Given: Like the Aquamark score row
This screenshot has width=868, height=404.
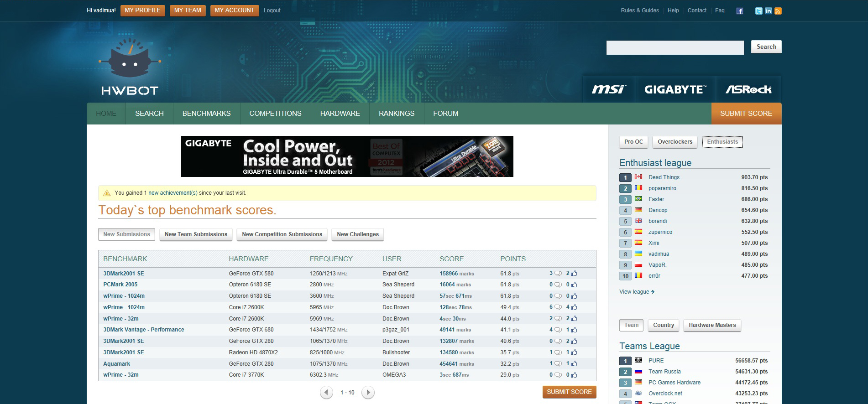Looking at the screenshot, I should coord(574,364).
